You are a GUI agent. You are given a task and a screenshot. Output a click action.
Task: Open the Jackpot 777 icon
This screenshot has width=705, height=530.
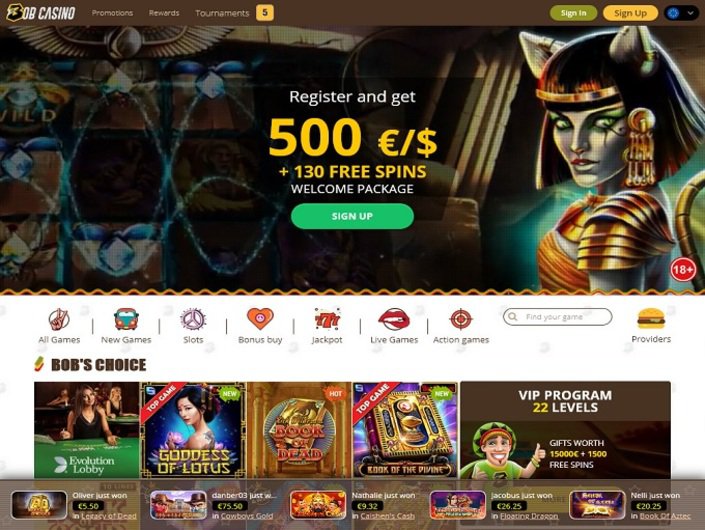[327, 320]
